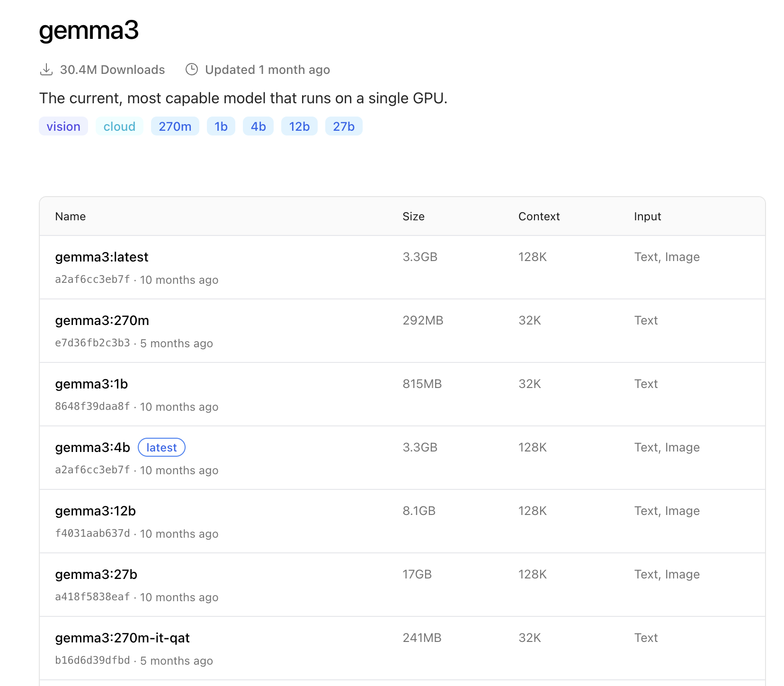Select the cloud tag
784x686 pixels.
tap(119, 126)
